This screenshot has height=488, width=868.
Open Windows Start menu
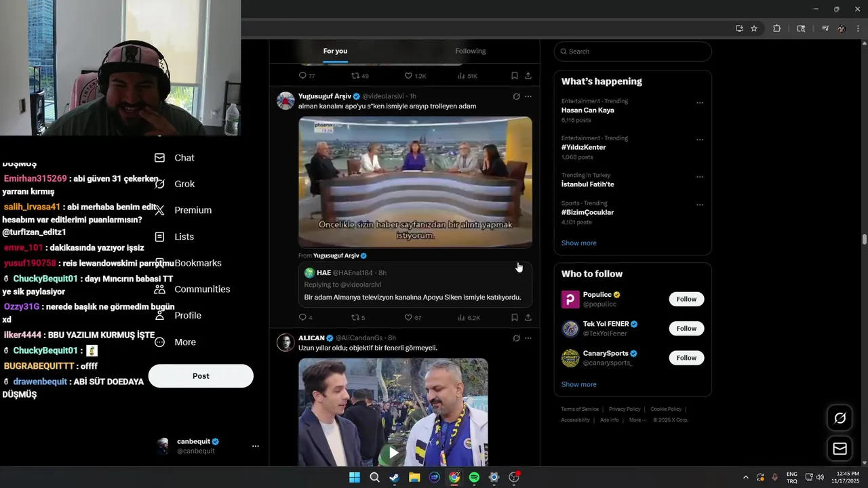355,477
